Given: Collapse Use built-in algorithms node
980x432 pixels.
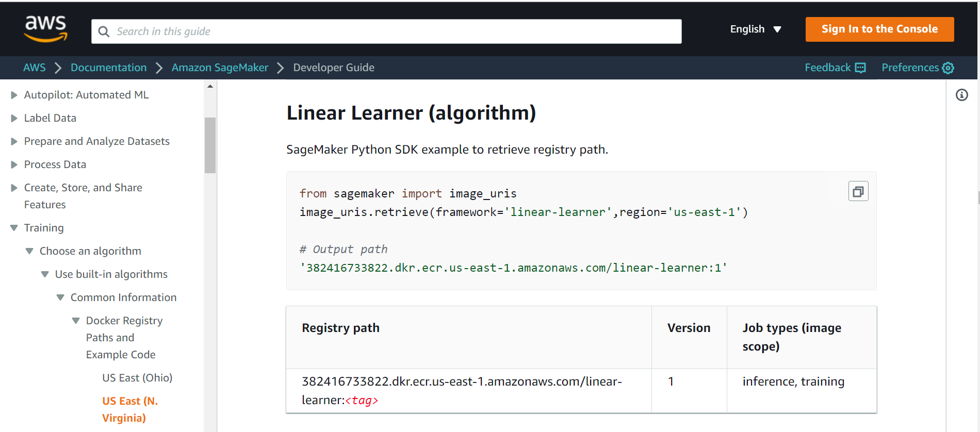Looking at the screenshot, I should pyautogui.click(x=45, y=274).
